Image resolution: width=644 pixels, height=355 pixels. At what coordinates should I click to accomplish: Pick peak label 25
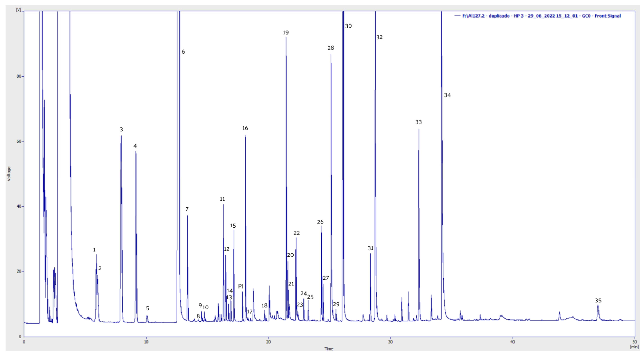tap(310, 297)
